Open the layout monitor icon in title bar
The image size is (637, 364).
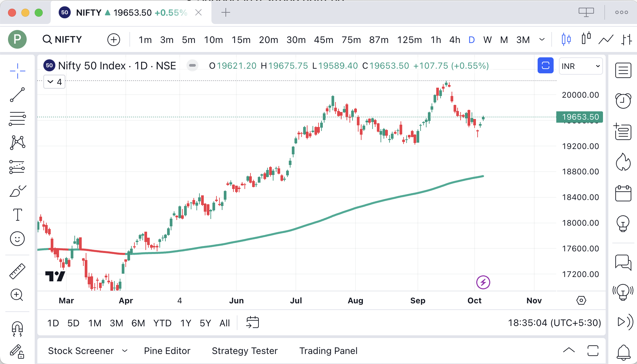(586, 12)
